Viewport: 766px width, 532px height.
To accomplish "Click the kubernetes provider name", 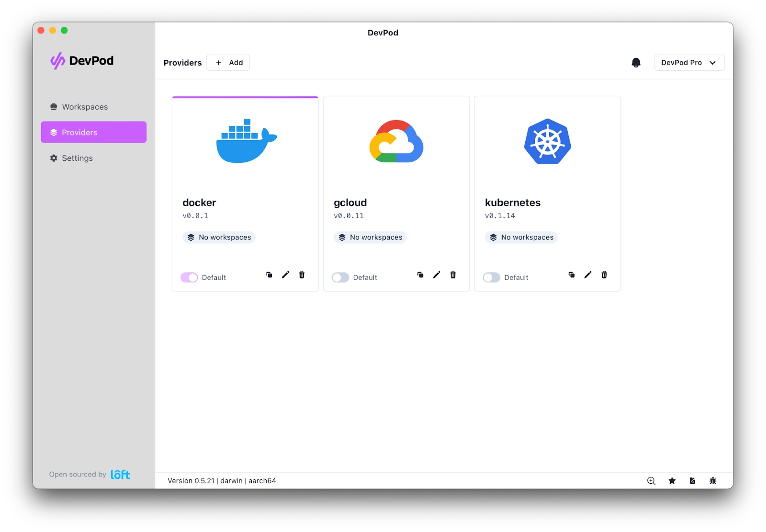I will [513, 203].
